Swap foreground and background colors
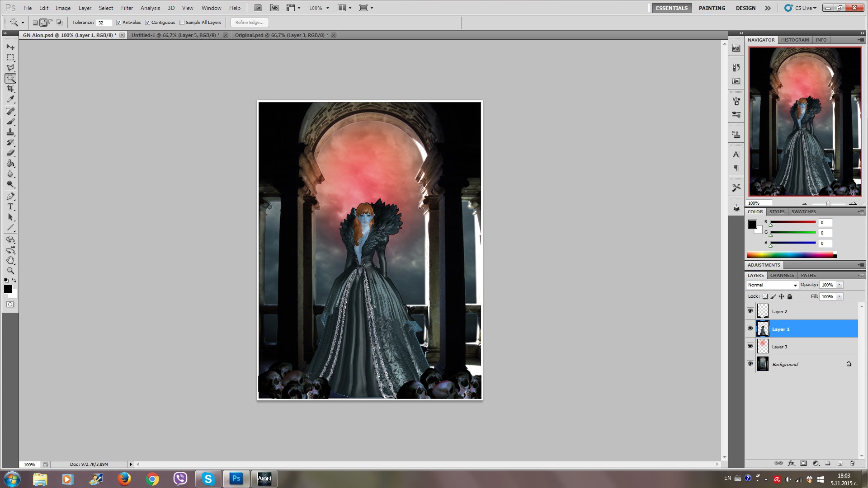868x488 pixels. click(x=14, y=280)
